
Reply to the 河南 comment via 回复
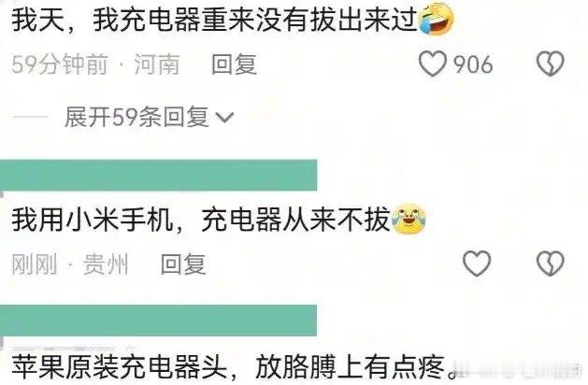tap(234, 64)
